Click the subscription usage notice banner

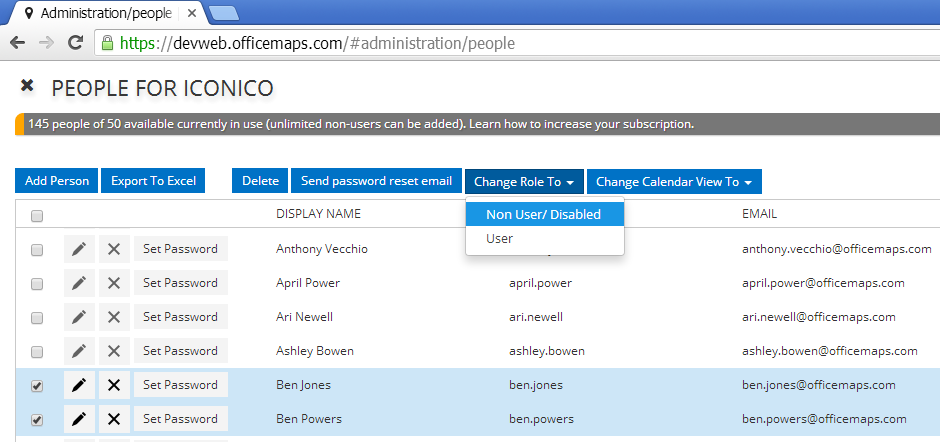point(477,124)
